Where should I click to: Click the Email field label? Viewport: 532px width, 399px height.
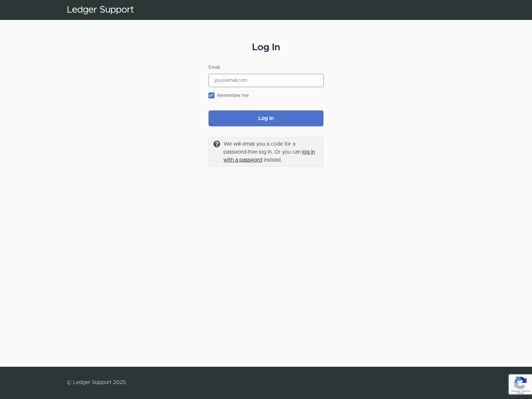click(214, 67)
